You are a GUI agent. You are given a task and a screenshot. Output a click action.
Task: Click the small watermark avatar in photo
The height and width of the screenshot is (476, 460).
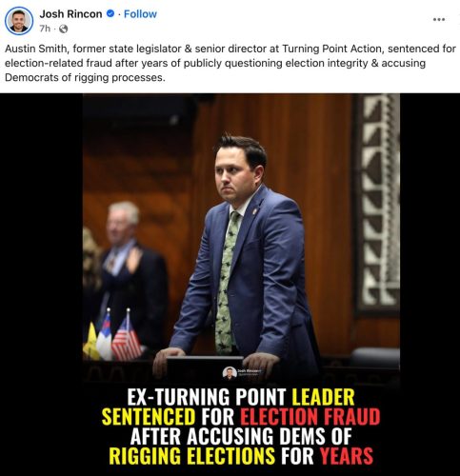[230, 373]
